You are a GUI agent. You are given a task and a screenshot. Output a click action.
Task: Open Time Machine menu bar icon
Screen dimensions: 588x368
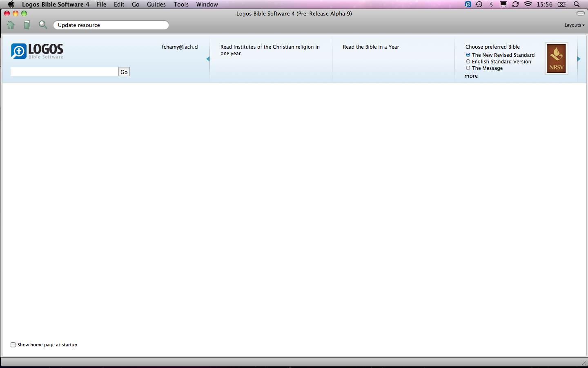pyautogui.click(x=479, y=4)
